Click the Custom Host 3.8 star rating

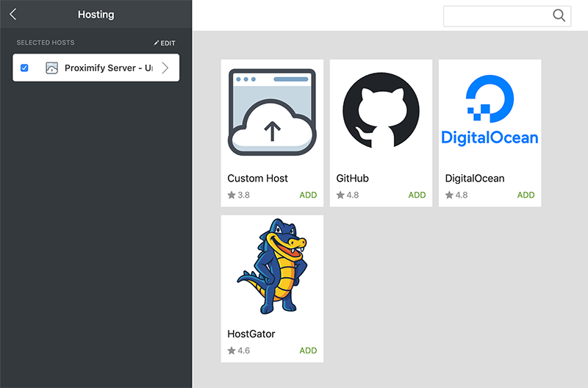point(239,195)
